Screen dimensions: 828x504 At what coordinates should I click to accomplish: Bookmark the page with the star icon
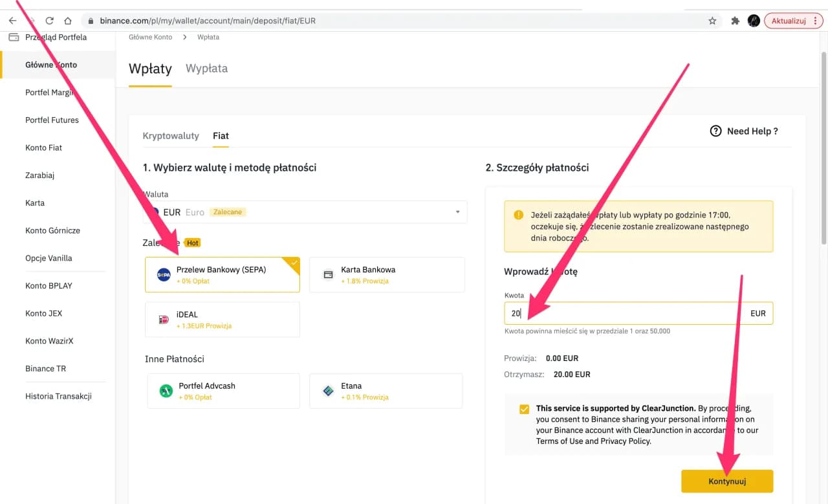(712, 20)
